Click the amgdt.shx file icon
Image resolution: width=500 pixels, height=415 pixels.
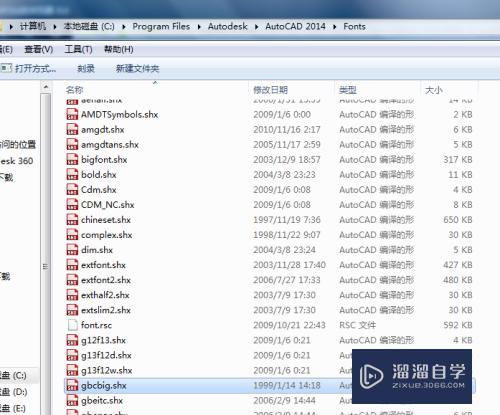(x=72, y=129)
